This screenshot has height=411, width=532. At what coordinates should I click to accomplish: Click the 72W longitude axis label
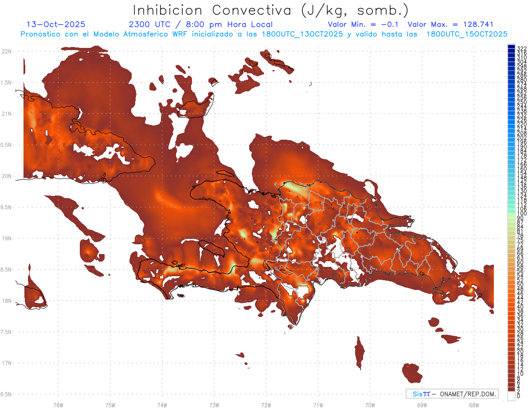266,404
